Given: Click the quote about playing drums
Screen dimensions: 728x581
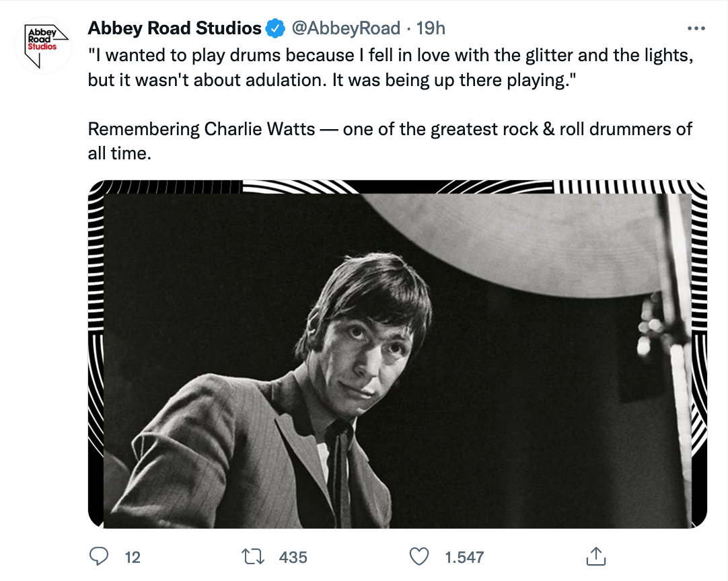Looking at the screenshot, I should point(390,67).
